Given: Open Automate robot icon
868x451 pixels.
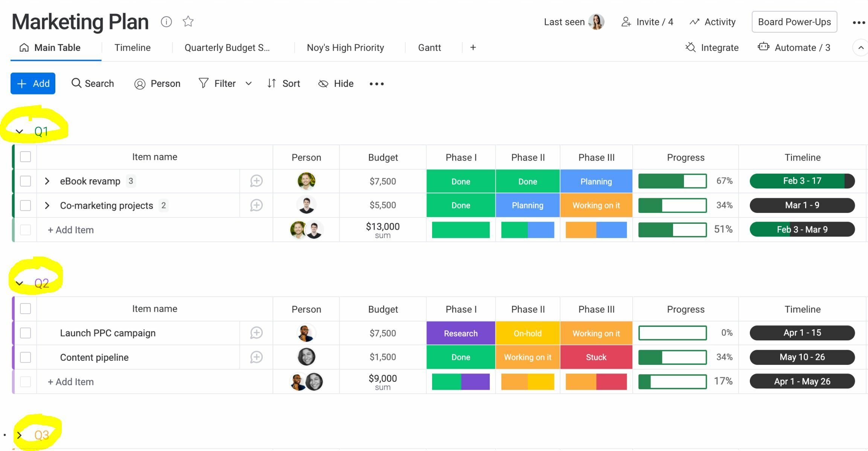Looking at the screenshot, I should (x=763, y=47).
